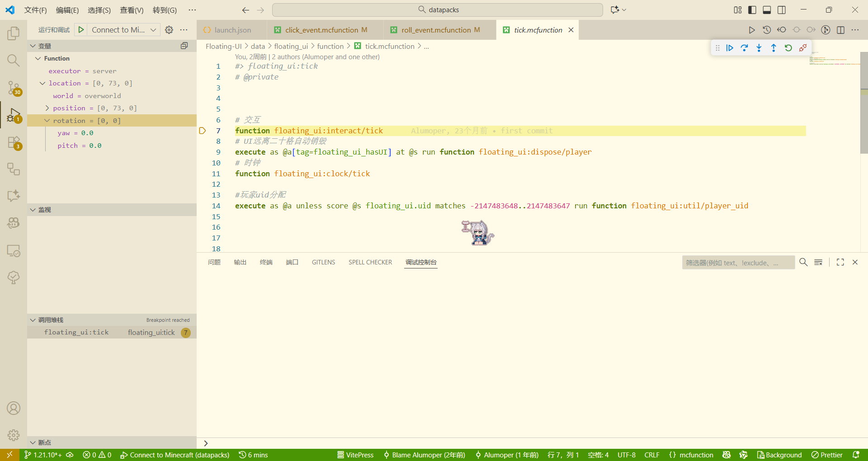Click the Step Into debug icon
This screenshot has width=868, height=461.
click(x=759, y=48)
